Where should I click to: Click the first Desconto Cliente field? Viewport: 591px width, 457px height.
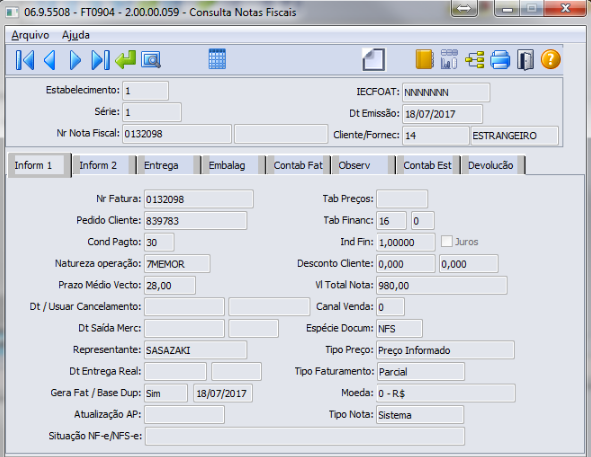click(406, 264)
